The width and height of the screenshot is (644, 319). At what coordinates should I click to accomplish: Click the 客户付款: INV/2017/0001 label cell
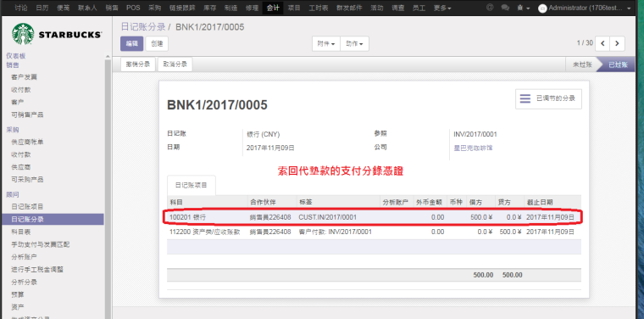(336, 232)
